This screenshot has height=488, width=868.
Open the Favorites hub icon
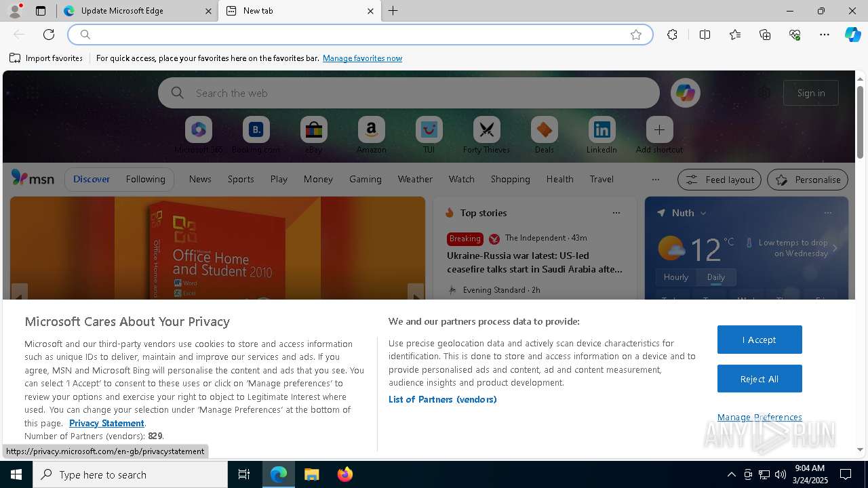click(x=735, y=35)
